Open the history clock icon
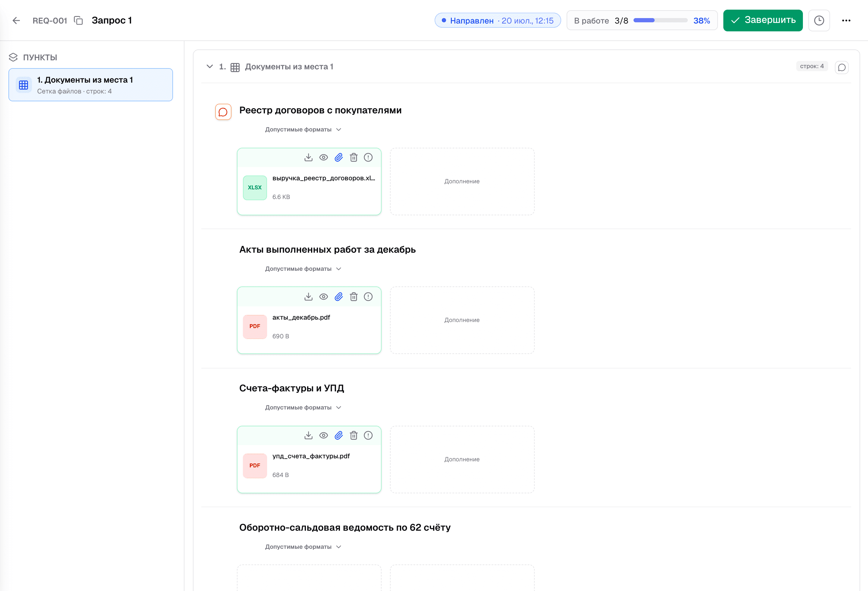The width and height of the screenshot is (868, 591). click(819, 21)
